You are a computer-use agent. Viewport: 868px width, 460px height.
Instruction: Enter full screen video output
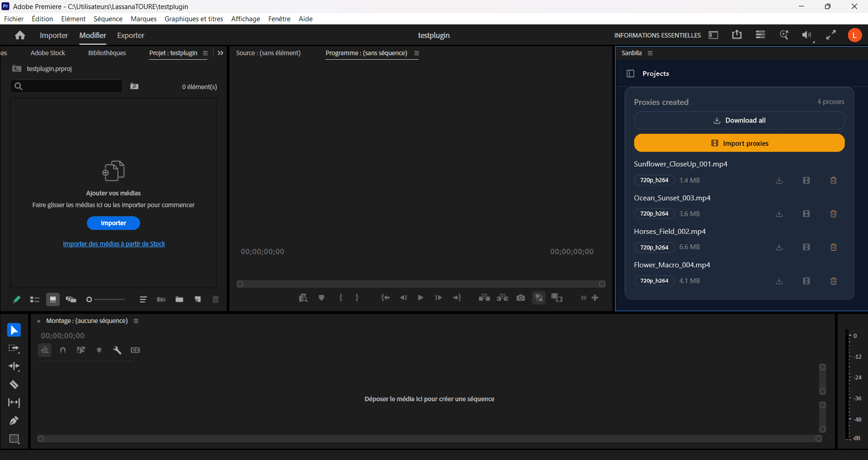click(831, 35)
